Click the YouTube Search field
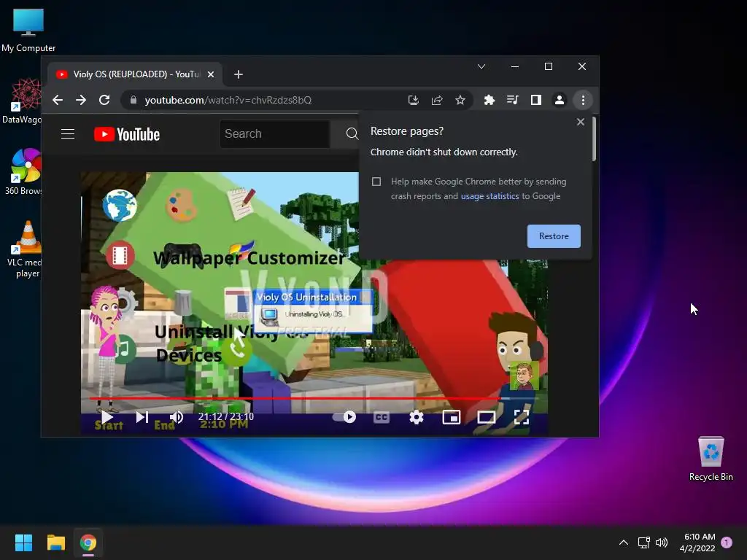Image resolution: width=747 pixels, height=560 pixels. [275, 134]
